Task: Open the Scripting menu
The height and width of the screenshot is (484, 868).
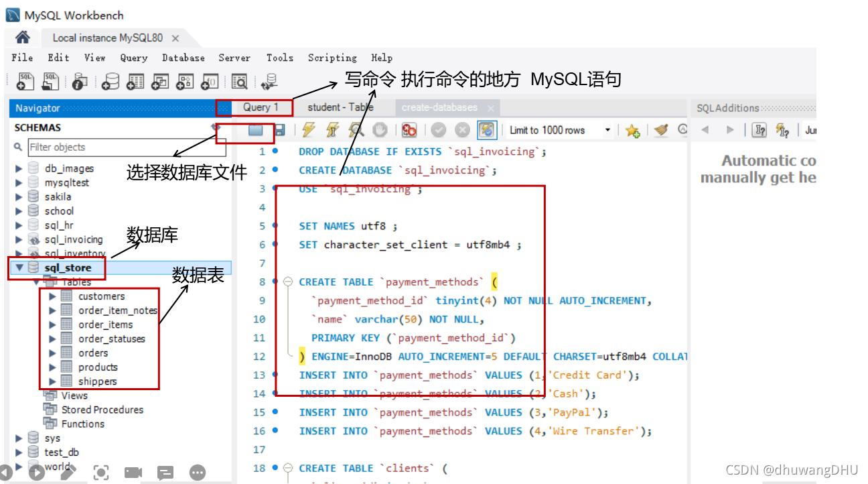Action: tap(332, 58)
